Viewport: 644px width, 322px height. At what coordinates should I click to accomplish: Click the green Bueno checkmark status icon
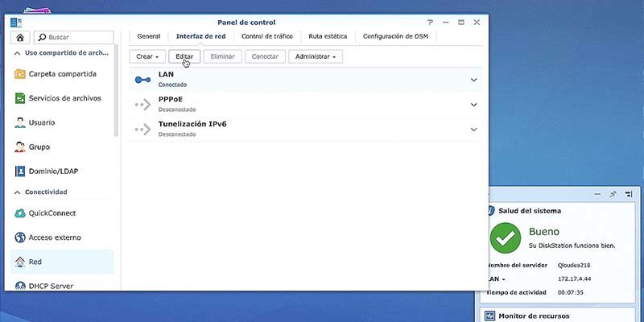pyautogui.click(x=506, y=237)
